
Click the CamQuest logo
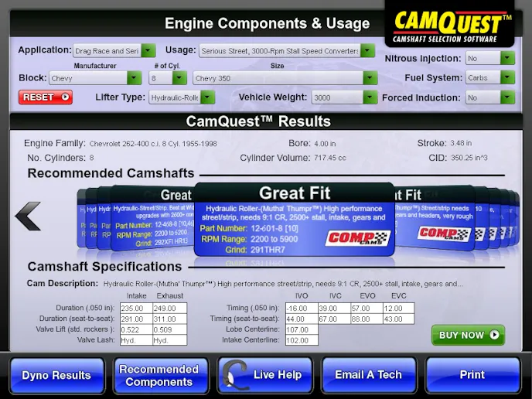(x=452, y=26)
